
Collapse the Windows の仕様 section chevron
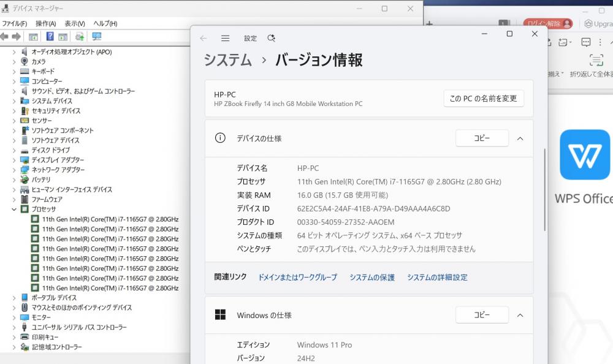click(x=520, y=315)
